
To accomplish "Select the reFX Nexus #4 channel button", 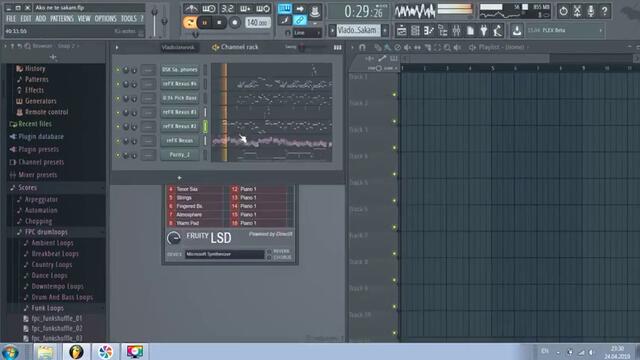I will (x=180, y=84).
